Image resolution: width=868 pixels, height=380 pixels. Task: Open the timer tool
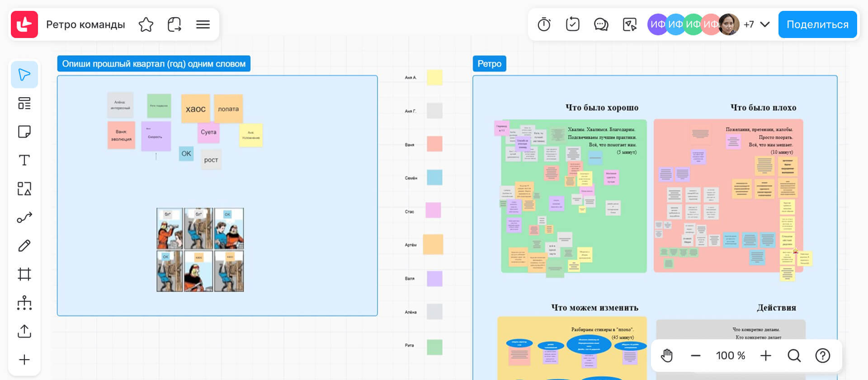(x=544, y=24)
